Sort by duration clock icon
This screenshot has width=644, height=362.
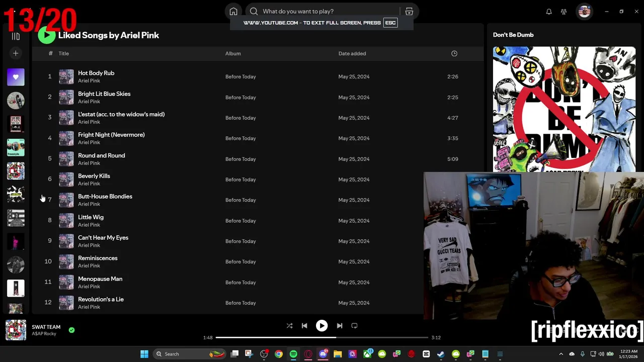454,53
